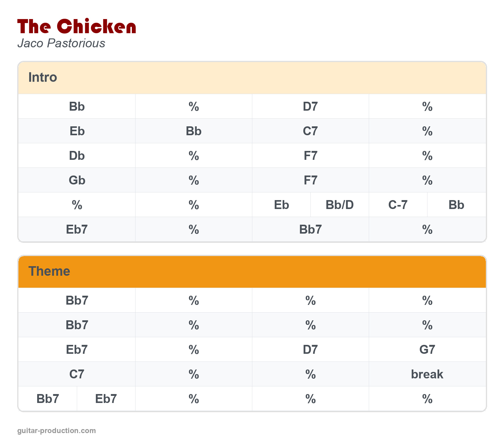
Task: Select the Bb chord in Intro's first measure
Action: [77, 107]
